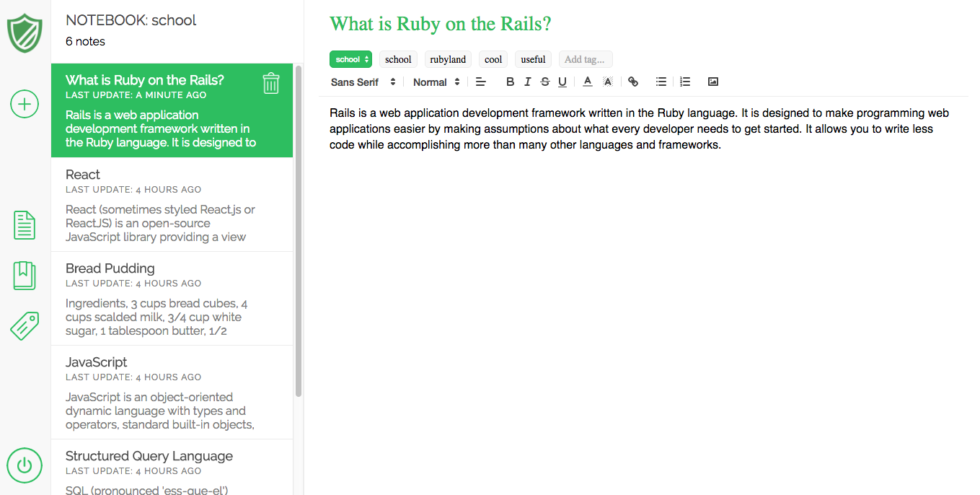The height and width of the screenshot is (495, 980).
Task: Toggle strikethrough formatting
Action: click(544, 82)
